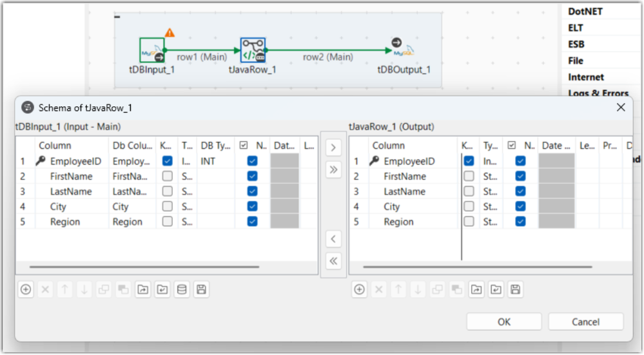Image resolution: width=644 pixels, height=355 pixels.
Task: Save input schema to repository
Action: [201, 290]
